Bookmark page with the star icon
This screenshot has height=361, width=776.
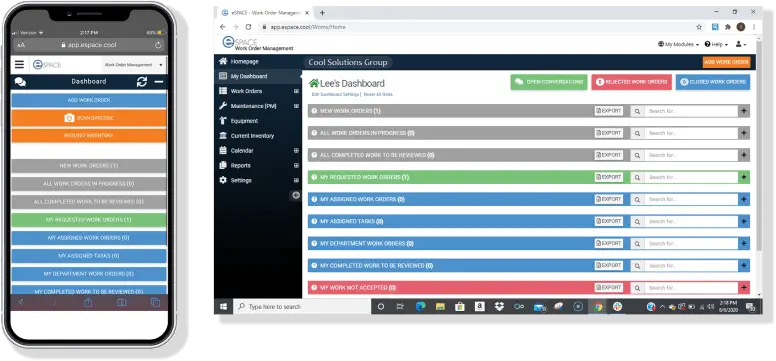click(699, 27)
